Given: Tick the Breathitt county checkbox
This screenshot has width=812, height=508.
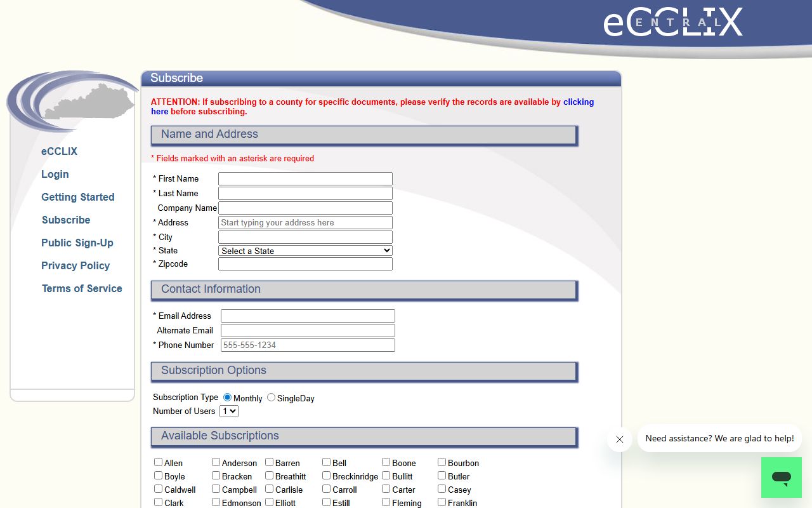Looking at the screenshot, I should pyautogui.click(x=269, y=476).
